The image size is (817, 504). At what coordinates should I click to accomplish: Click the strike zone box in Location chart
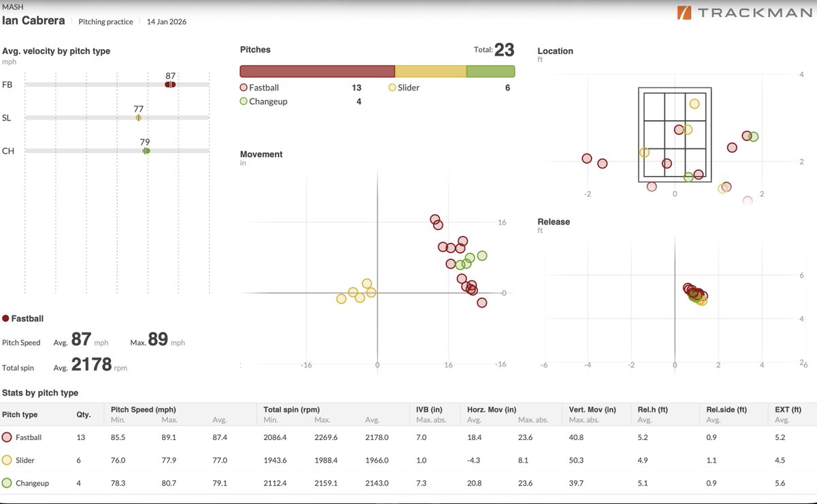pos(675,135)
